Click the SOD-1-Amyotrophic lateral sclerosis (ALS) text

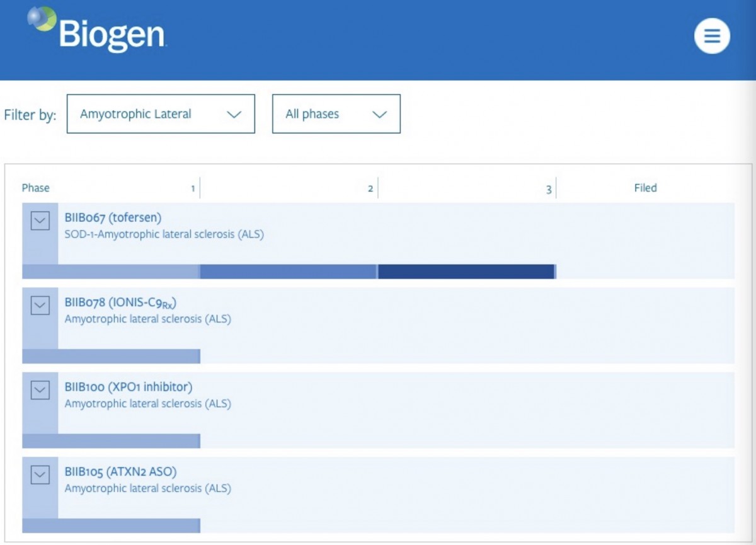pyautogui.click(x=164, y=234)
